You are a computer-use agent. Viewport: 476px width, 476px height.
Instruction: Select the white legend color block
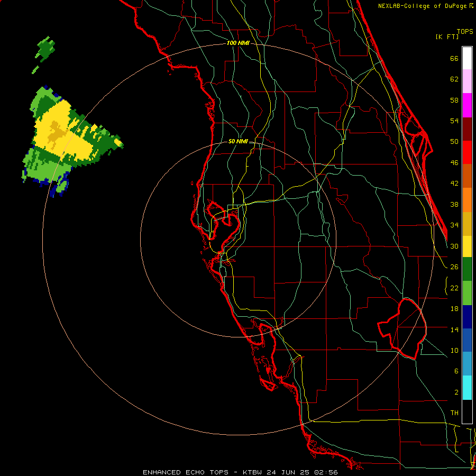[467, 58]
